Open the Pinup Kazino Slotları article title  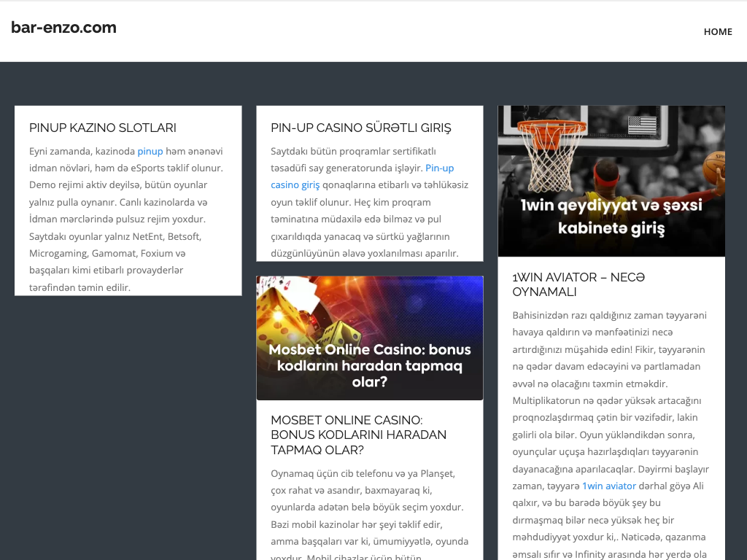click(x=103, y=128)
